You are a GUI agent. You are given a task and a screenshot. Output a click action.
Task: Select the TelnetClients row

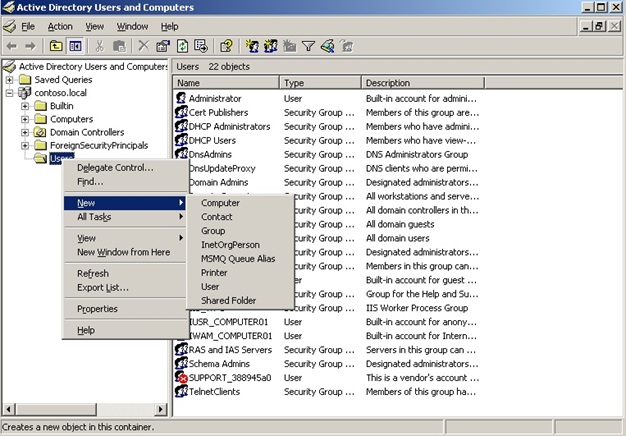click(327, 391)
